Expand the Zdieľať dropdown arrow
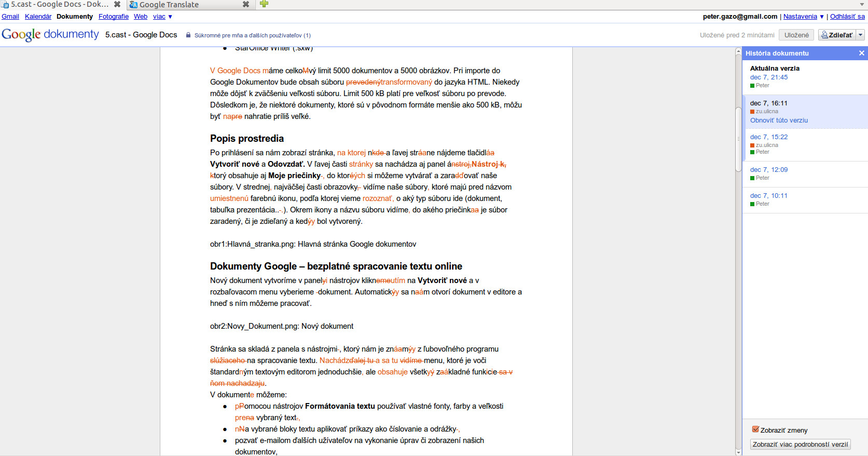868x456 pixels. (x=860, y=35)
